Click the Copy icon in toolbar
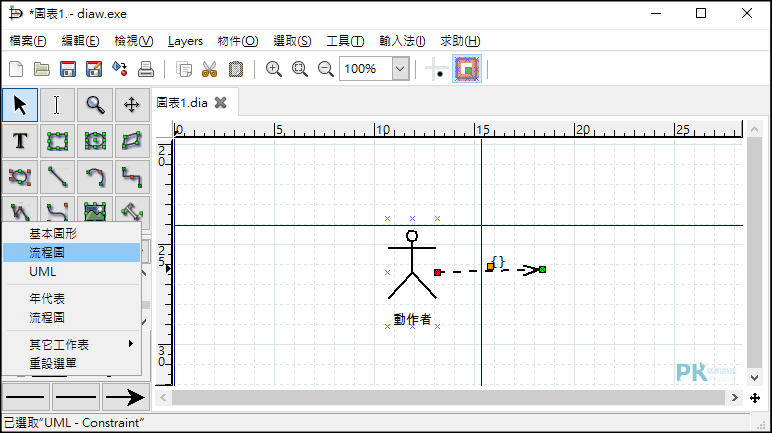The height and width of the screenshot is (433, 772). [x=184, y=69]
